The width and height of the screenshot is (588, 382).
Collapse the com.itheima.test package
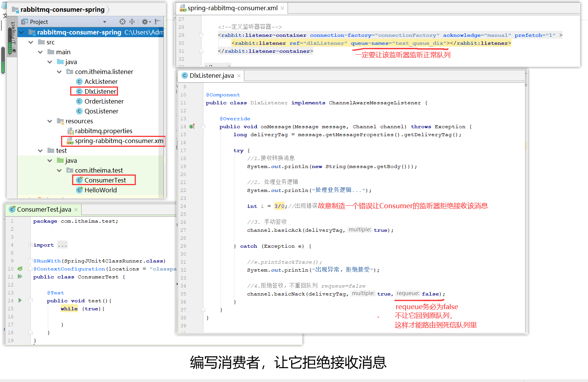coord(59,170)
